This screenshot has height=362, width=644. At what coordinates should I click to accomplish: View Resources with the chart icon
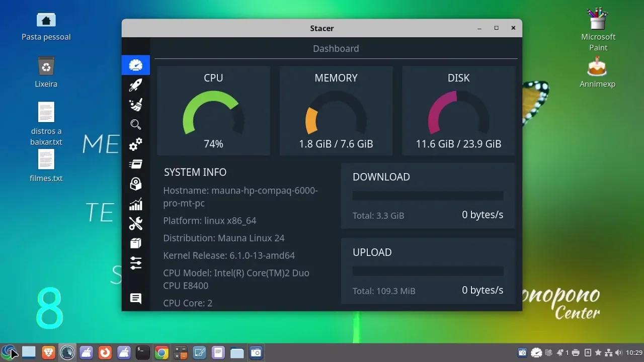point(135,204)
